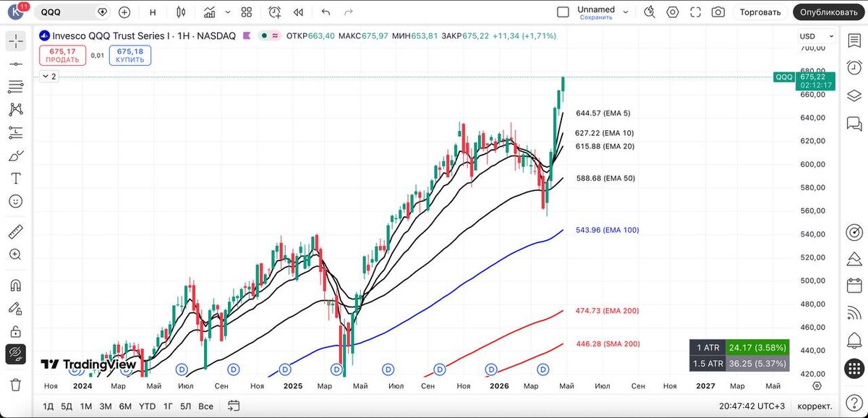Select the YTD time range

click(148, 406)
